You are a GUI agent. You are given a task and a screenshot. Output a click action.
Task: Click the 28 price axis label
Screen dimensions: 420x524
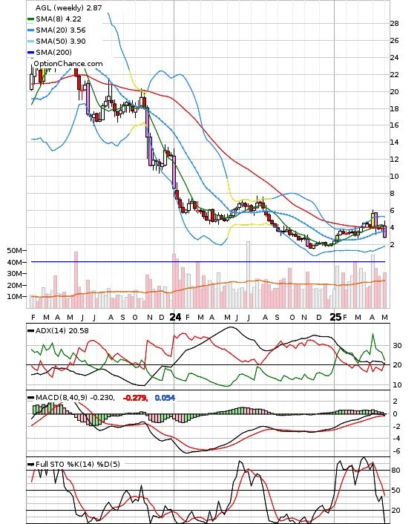pos(394,24)
